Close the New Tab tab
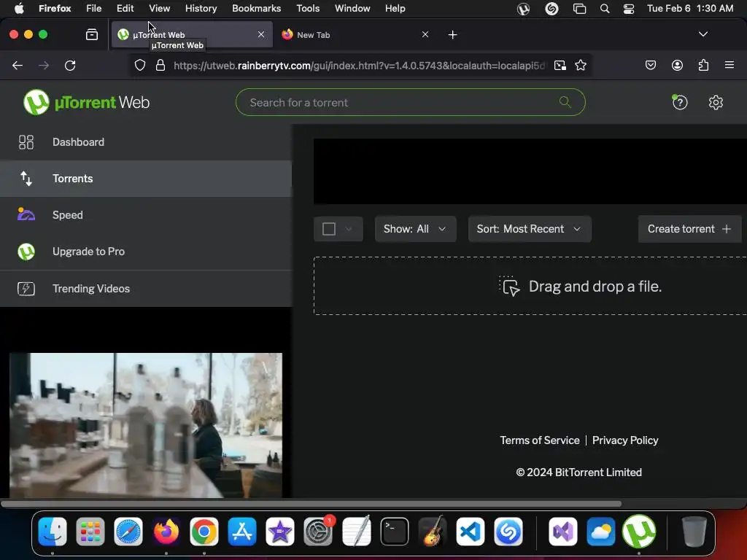The height and width of the screenshot is (560, 747). [425, 35]
